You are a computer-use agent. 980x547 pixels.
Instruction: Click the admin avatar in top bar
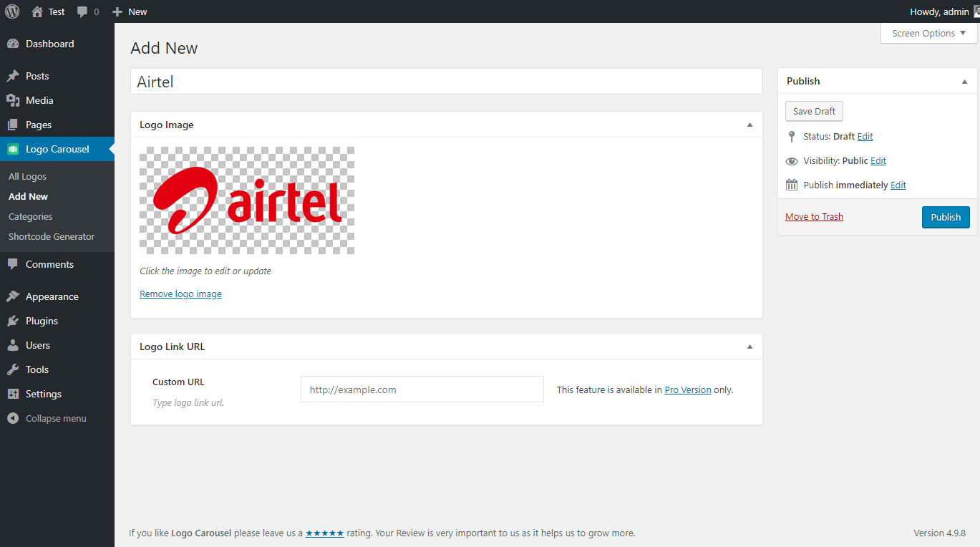click(976, 11)
